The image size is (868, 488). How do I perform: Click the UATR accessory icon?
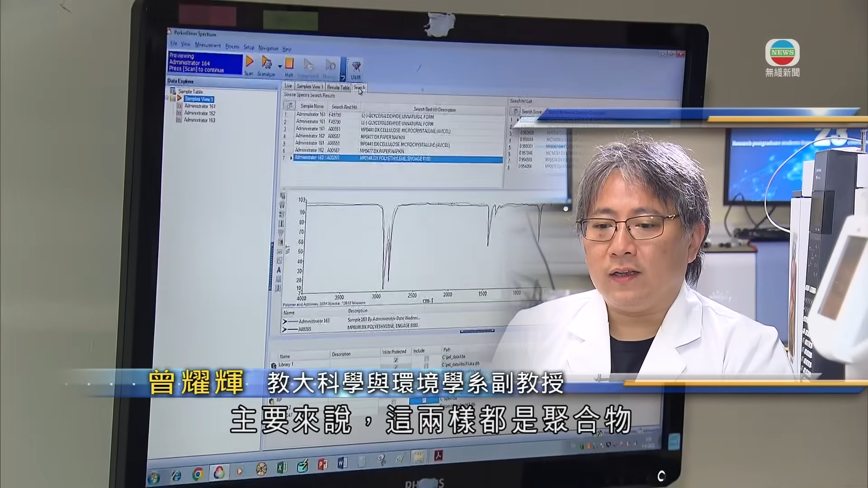point(356,67)
